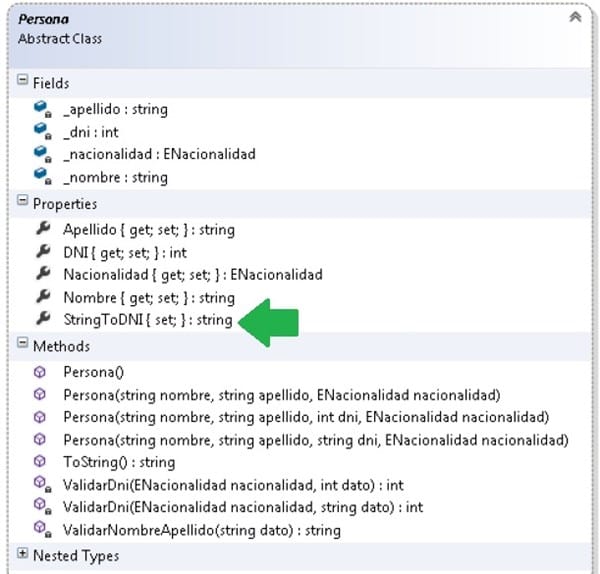
Task: Select the _nombre : string field
Action: point(115,177)
